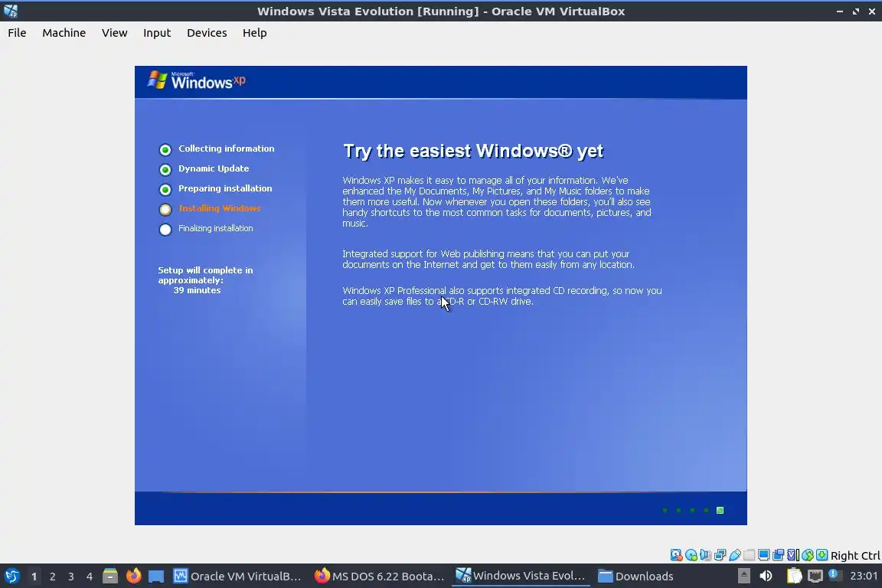Click the Windows Vista Evolution taskbar entry
The width and height of the screenshot is (882, 588).
click(x=521, y=576)
